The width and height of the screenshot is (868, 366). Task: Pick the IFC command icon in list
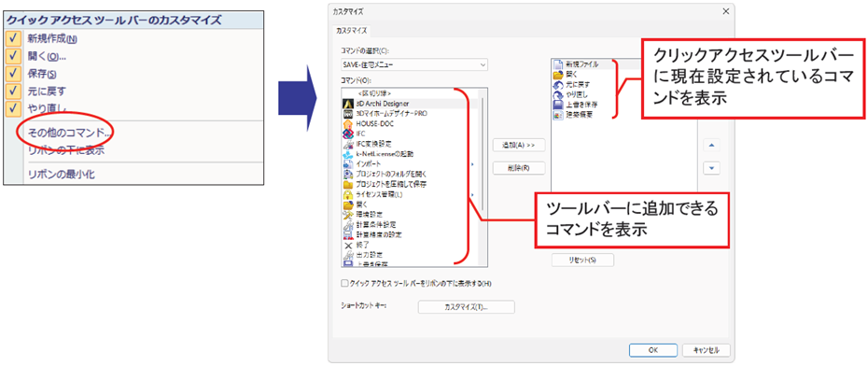[x=348, y=134]
